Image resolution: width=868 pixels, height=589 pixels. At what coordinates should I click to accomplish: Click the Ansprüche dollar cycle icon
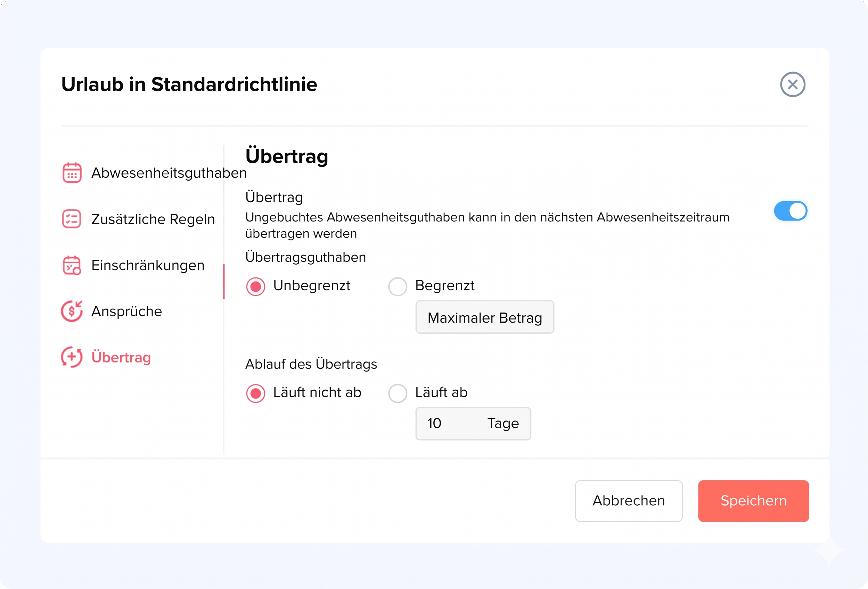click(72, 311)
